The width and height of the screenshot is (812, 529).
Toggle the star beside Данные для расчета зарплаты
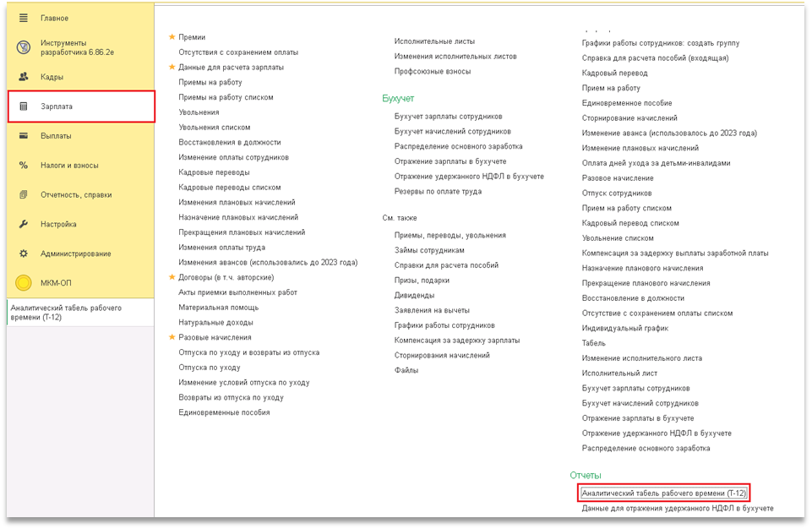[x=172, y=67]
